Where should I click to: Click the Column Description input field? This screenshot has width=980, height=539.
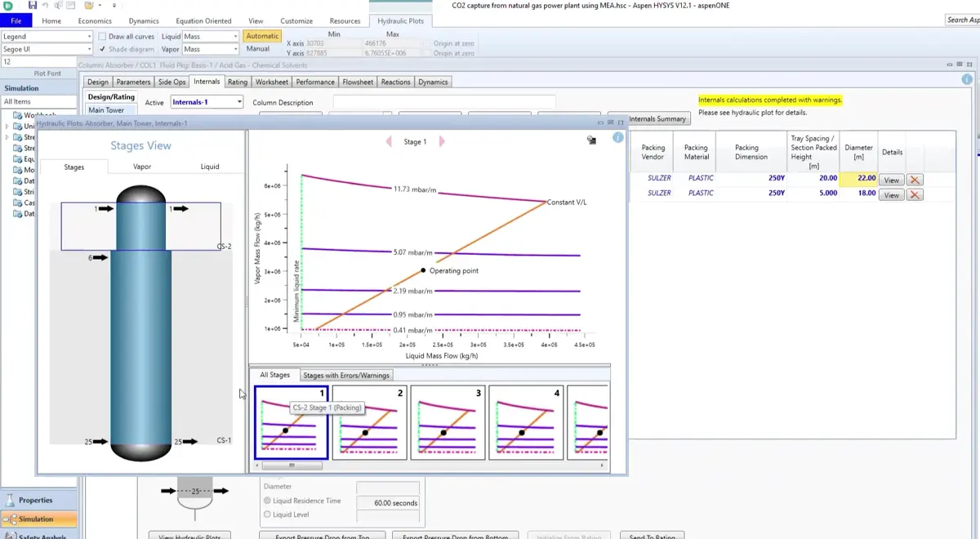444,102
